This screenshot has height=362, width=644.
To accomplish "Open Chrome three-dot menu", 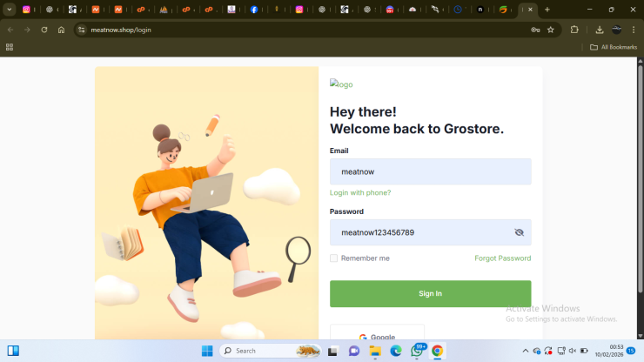I will (634, 30).
